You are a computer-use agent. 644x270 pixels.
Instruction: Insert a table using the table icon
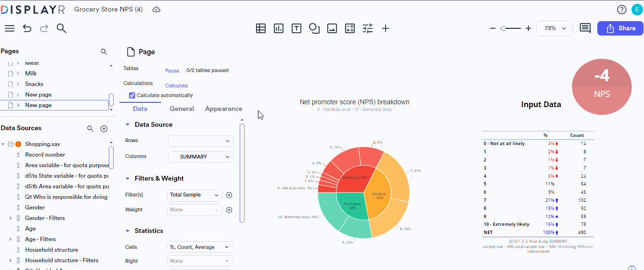(x=261, y=28)
